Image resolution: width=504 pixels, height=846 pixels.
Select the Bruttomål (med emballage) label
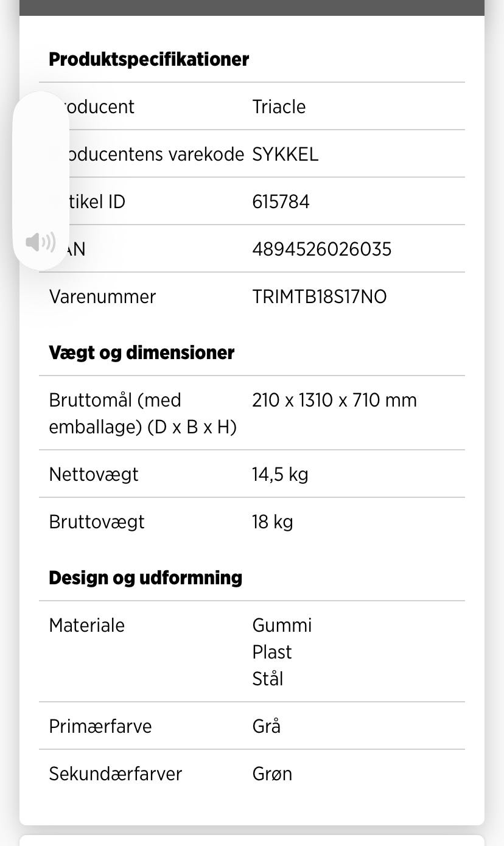142,413
